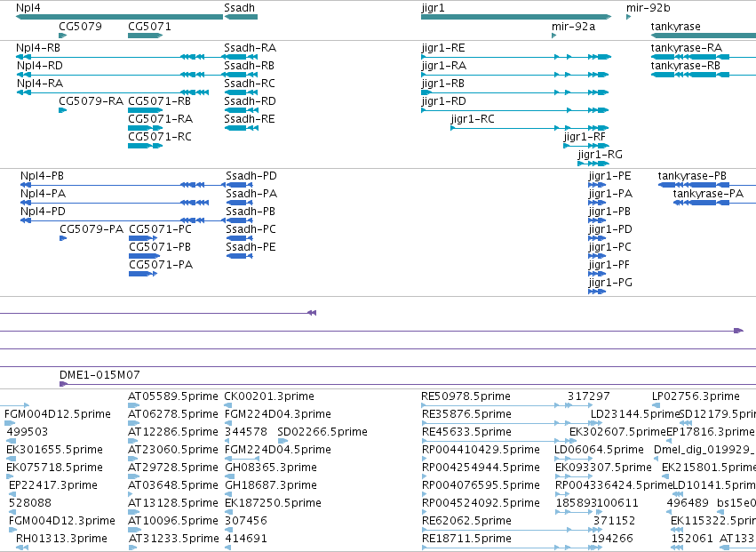Click the Ssadh-PA protein
This screenshot has height=552, width=756.
coord(240,203)
